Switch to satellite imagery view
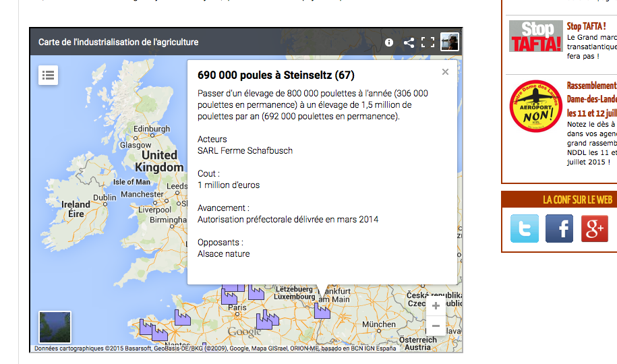617x364 pixels. pos(55,327)
